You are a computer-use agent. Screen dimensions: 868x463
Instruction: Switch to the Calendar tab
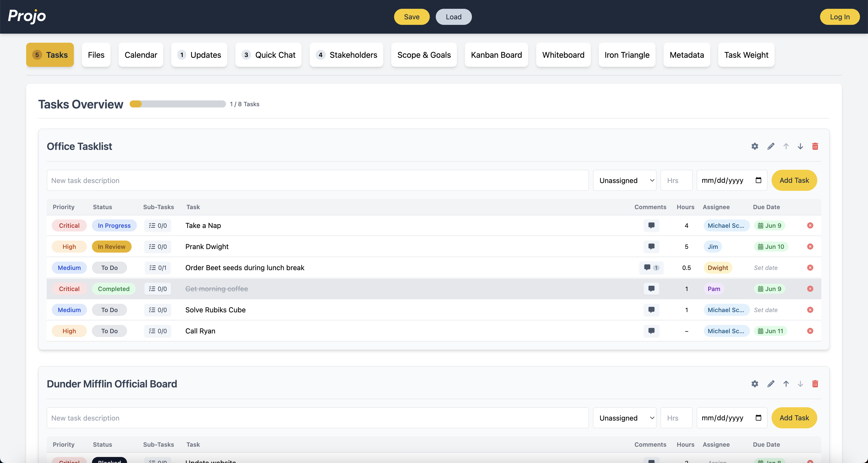[141, 54]
